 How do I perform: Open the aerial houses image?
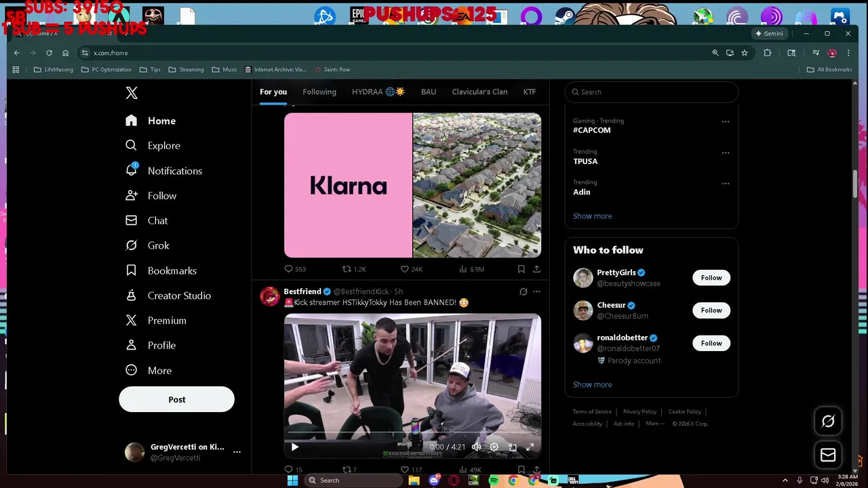point(477,185)
